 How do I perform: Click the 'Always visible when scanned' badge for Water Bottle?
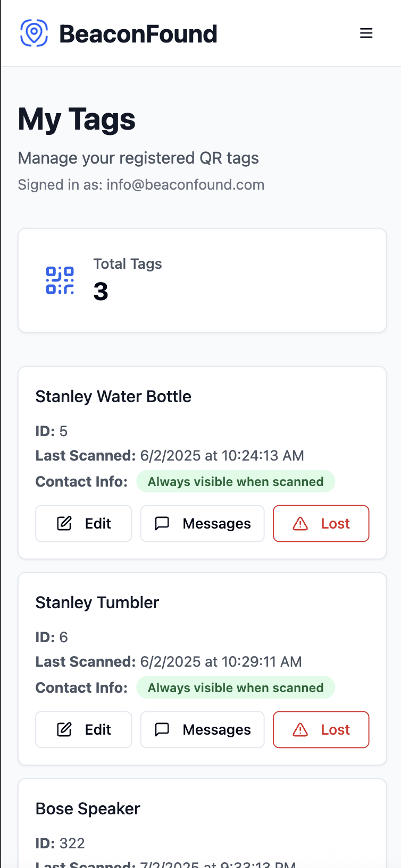tap(236, 481)
